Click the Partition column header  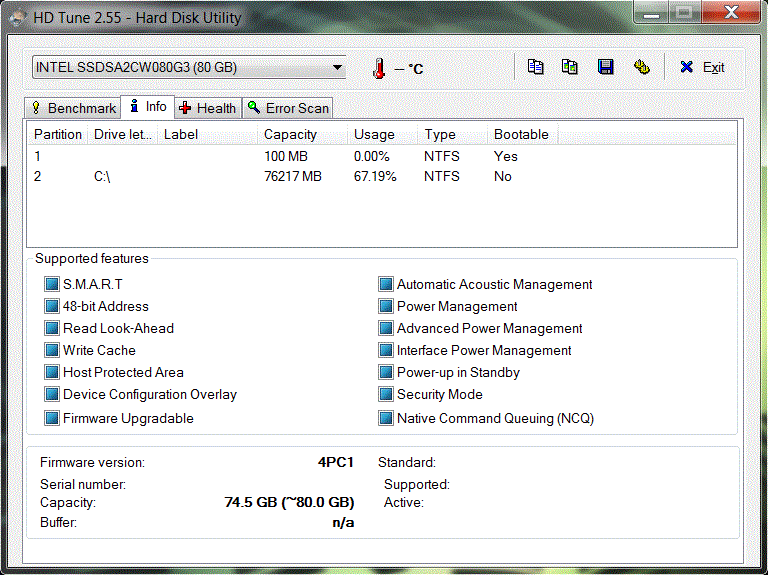coord(58,134)
